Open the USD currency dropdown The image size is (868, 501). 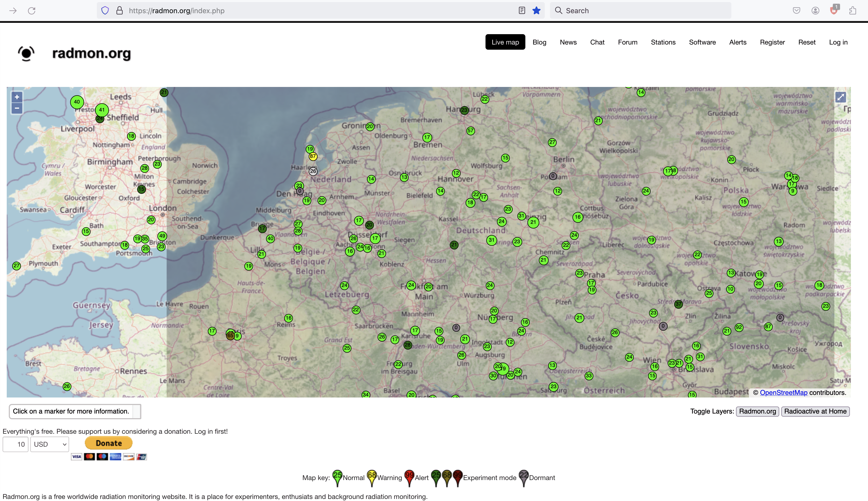point(49,444)
